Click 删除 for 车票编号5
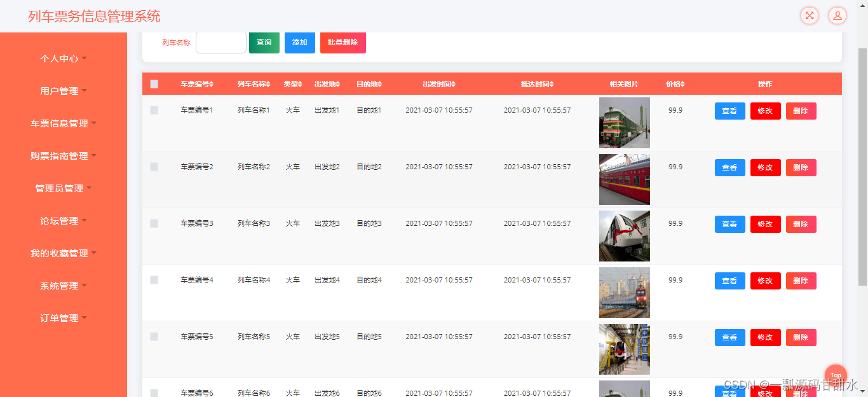This screenshot has width=868, height=397. pos(801,338)
